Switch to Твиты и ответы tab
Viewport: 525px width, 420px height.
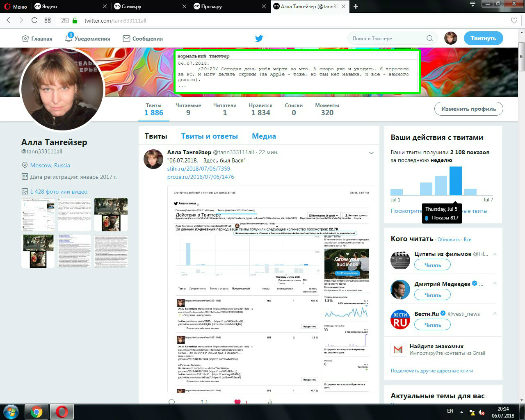209,136
